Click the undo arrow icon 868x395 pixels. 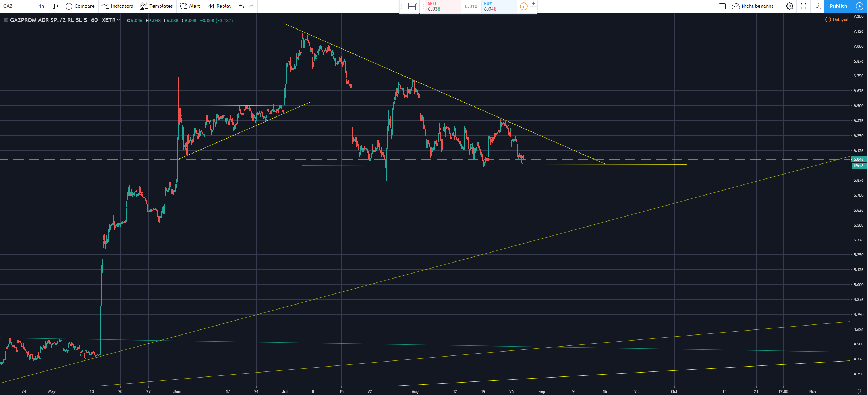tap(241, 6)
